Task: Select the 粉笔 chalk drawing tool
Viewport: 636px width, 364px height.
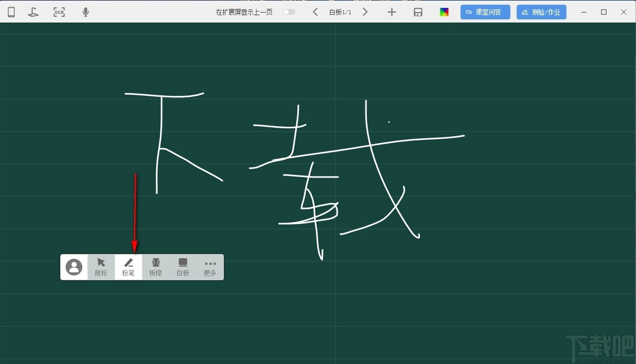Action: (128, 267)
